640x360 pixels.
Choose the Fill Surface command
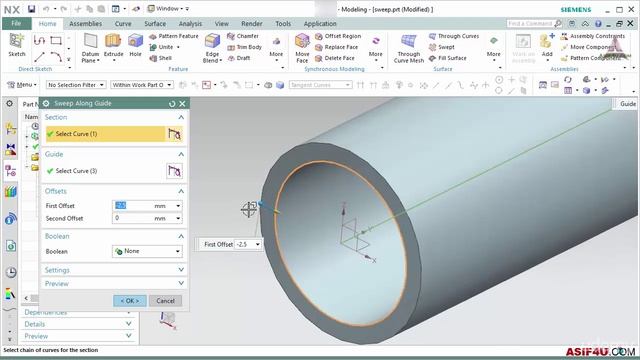point(448,58)
